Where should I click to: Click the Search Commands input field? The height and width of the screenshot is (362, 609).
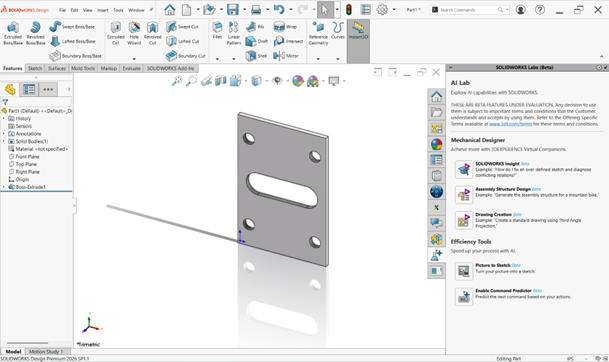click(x=467, y=10)
